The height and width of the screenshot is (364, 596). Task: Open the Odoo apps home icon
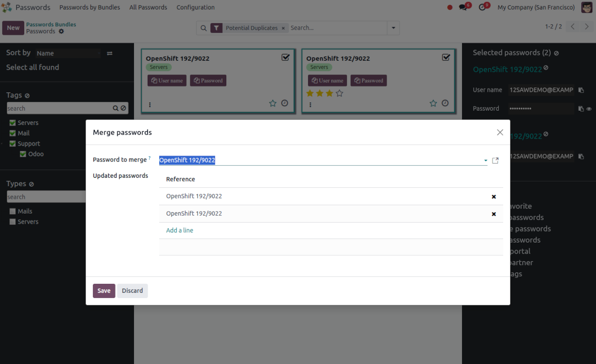pyautogui.click(x=6, y=7)
